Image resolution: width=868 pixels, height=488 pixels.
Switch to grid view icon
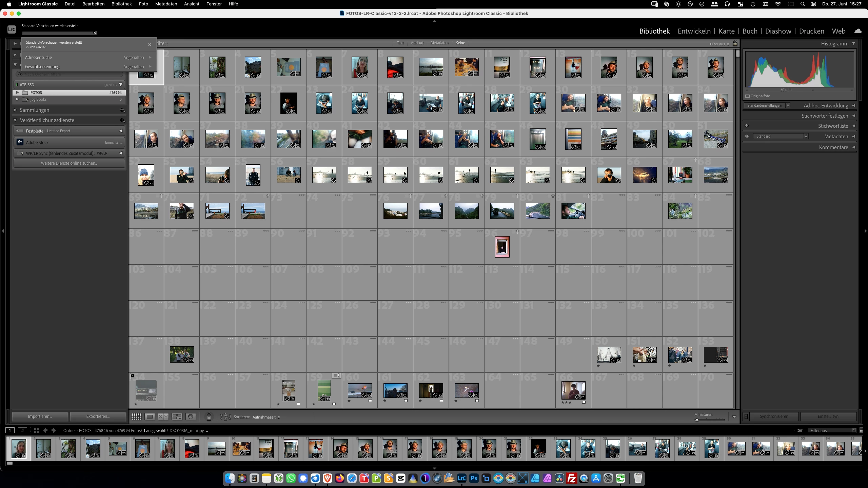pos(136,417)
